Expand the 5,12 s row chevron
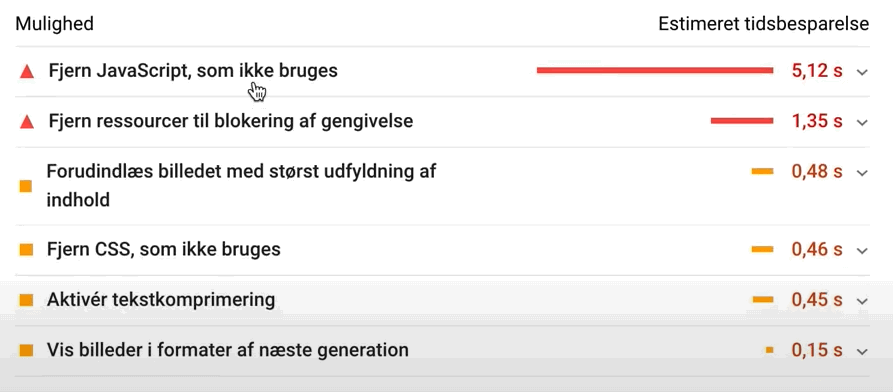 point(862,72)
